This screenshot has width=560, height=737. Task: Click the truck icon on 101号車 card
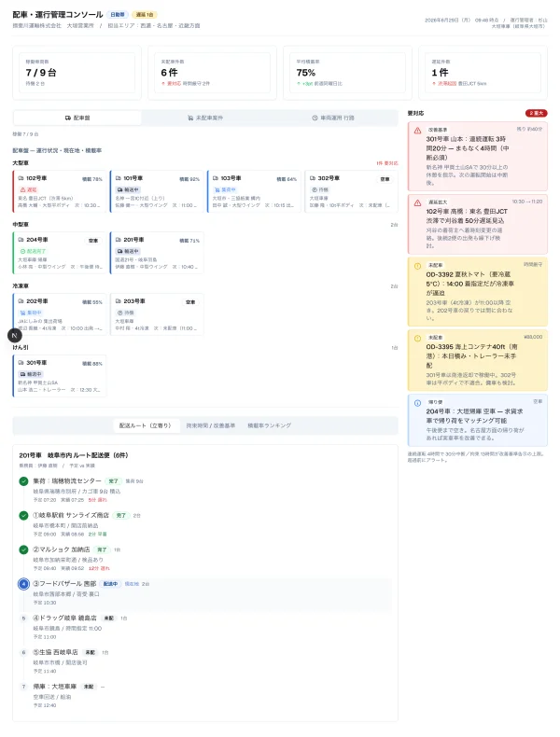118,178
